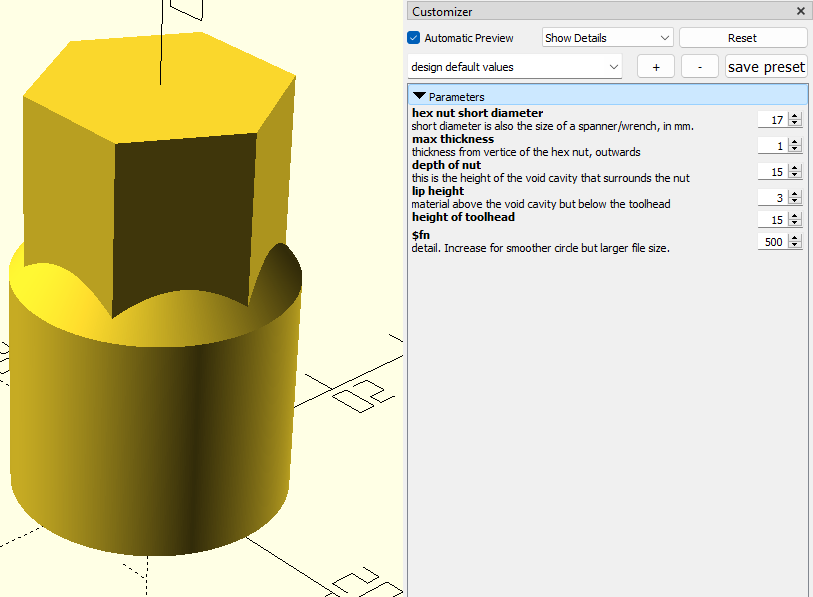Click the spanner/wrench size description text

coord(552,126)
